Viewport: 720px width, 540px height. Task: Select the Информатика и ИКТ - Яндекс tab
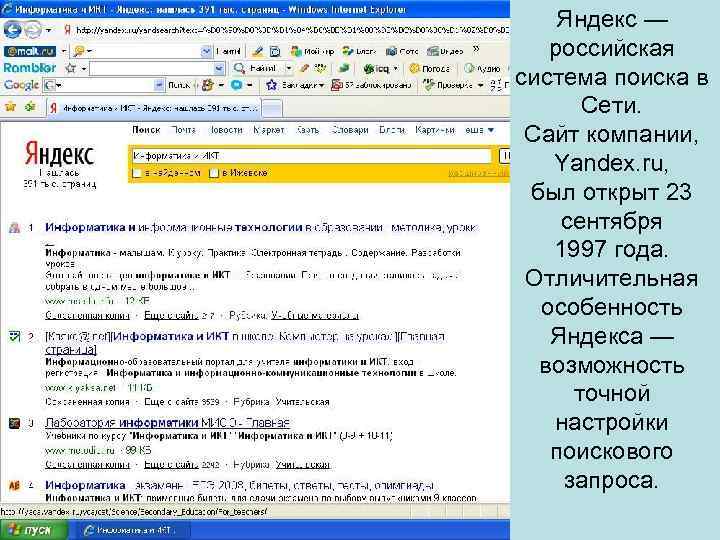click(x=153, y=108)
